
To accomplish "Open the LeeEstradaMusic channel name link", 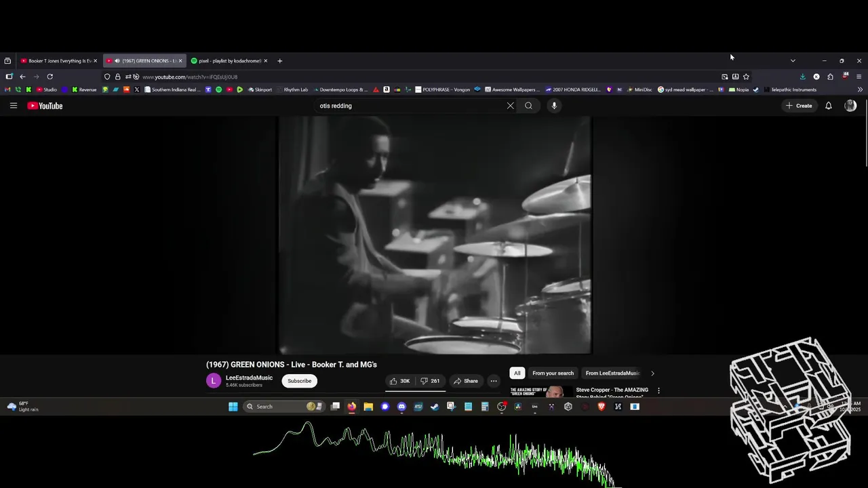I will click(x=249, y=378).
